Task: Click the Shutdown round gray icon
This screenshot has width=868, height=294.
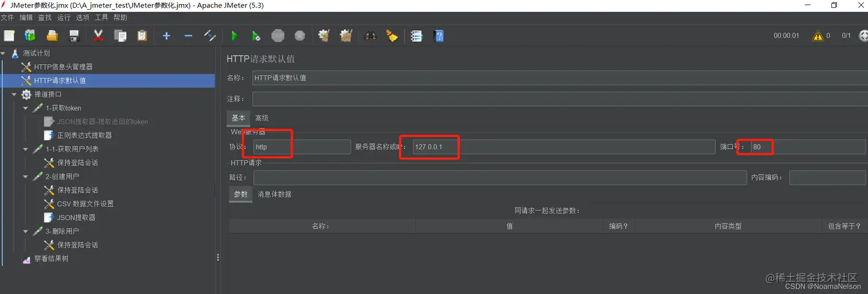Action: click(300, 36)
